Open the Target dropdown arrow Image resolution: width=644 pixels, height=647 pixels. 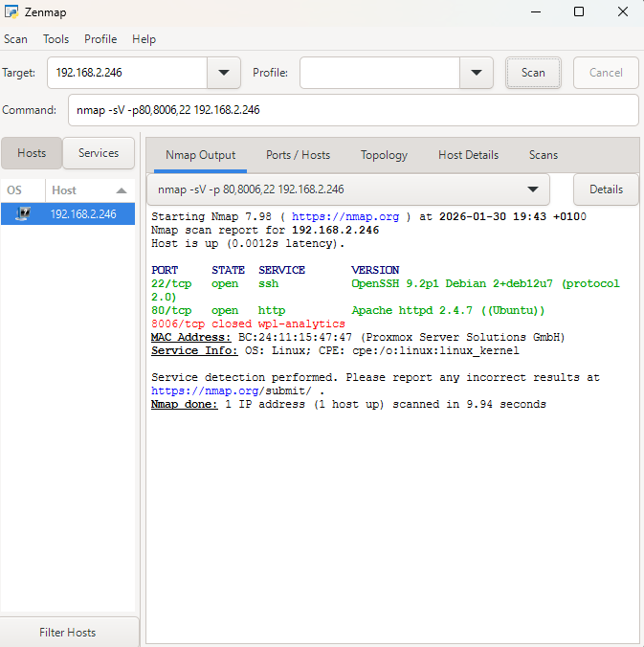(224, 73)
